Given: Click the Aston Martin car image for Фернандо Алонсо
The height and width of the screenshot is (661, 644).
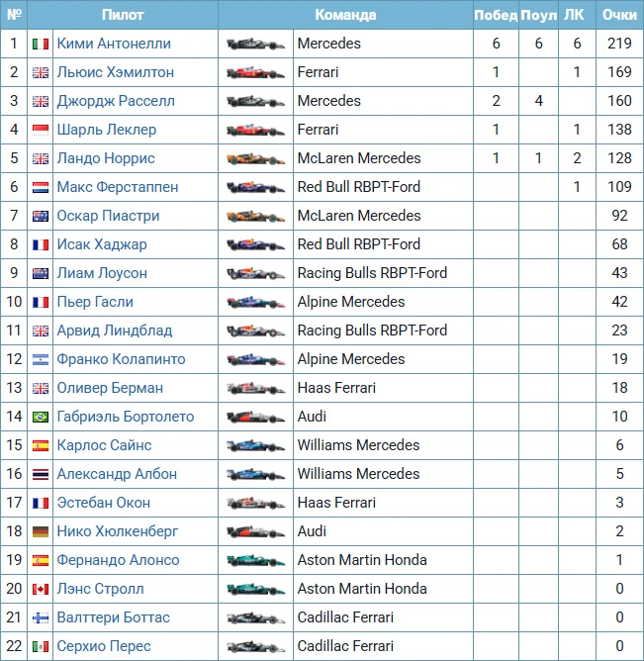Looking at the screenshot, I should coord(255,560).
